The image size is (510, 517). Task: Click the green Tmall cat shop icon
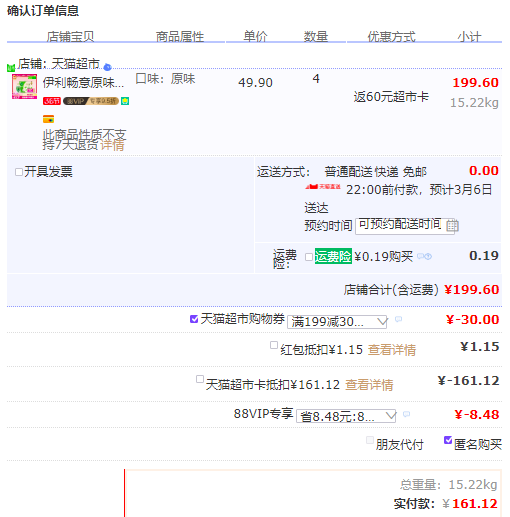11,68
